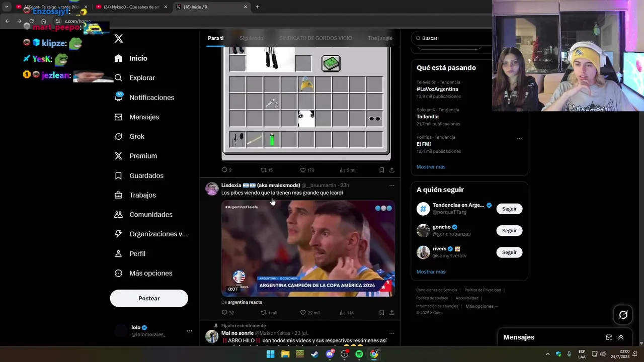The width and height of the screenshot is (644, 362).
Task: Bookmark the inventory image post
Action: [382, 170]
